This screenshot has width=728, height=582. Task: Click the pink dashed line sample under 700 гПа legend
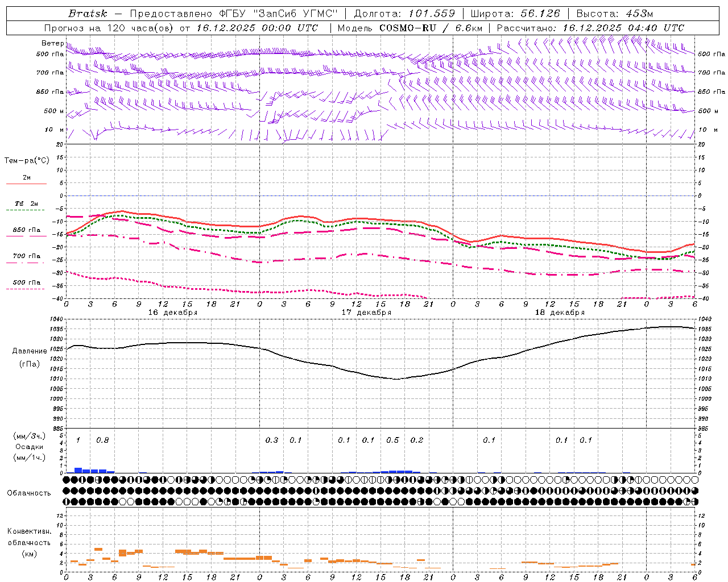[x=26, y=263]
